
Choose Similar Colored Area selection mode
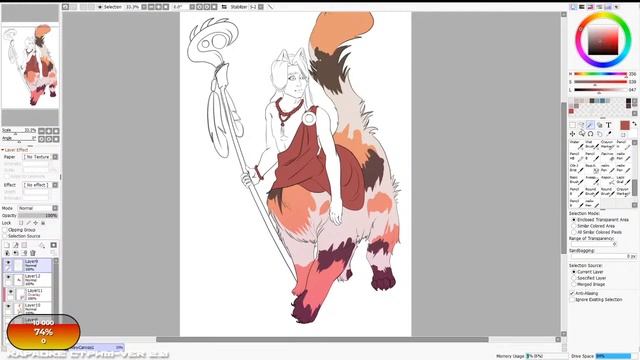[573, 226]
